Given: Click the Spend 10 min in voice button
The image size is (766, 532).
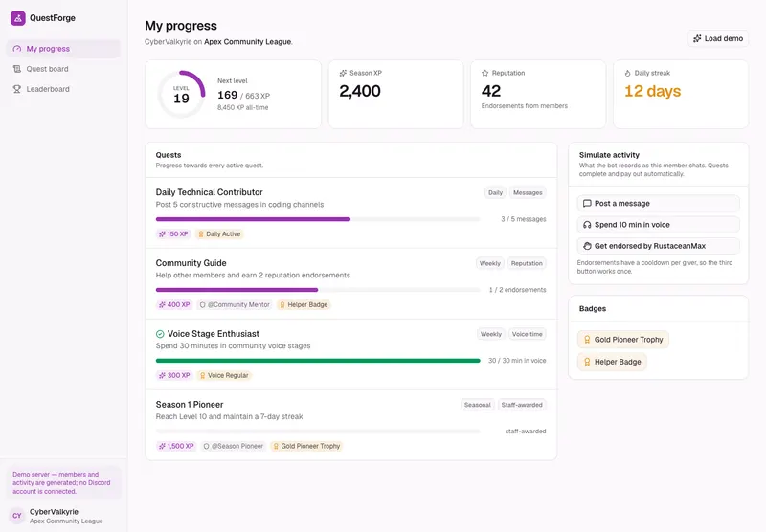Looking at the screenshot, I should pyautogui.click(x=658, y=225).
